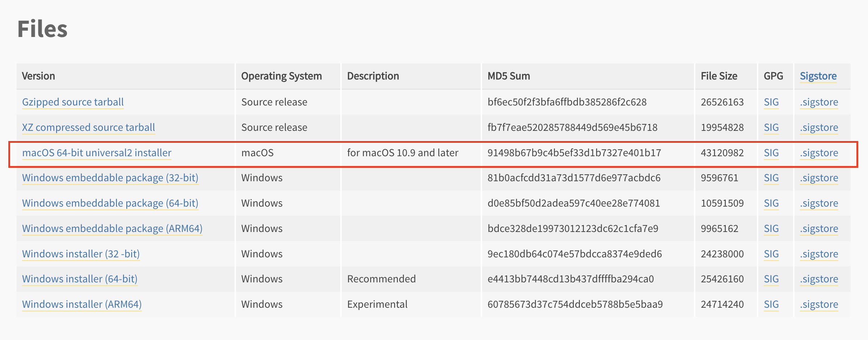
Task: Click file size 43120982
Action: coord(722,153)
